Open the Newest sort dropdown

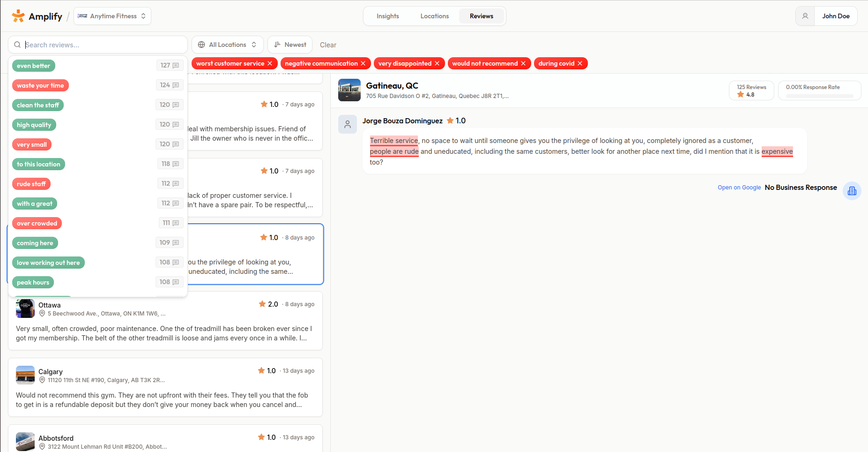(x=290, y=45)
